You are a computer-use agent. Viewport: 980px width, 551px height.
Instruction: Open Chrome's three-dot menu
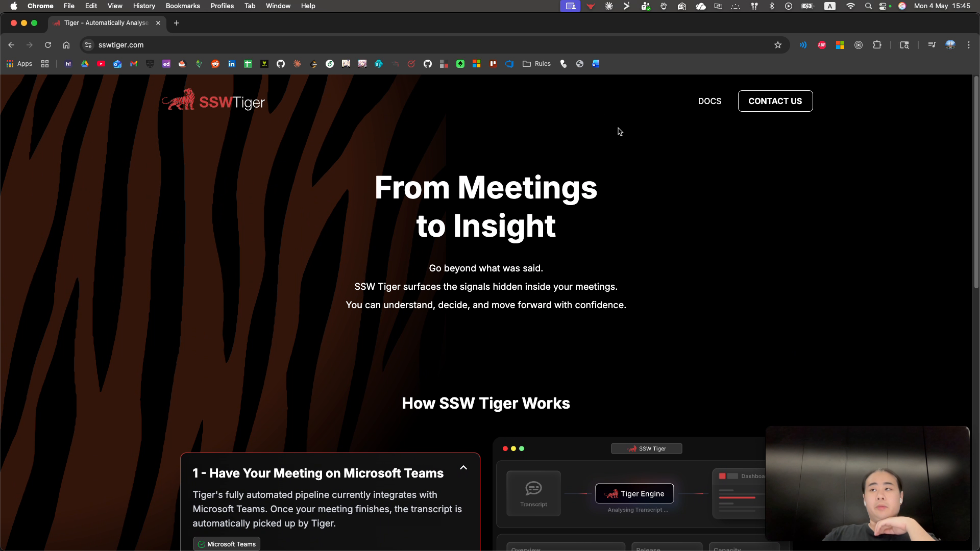pyautogui.click(x=969, y=45)
